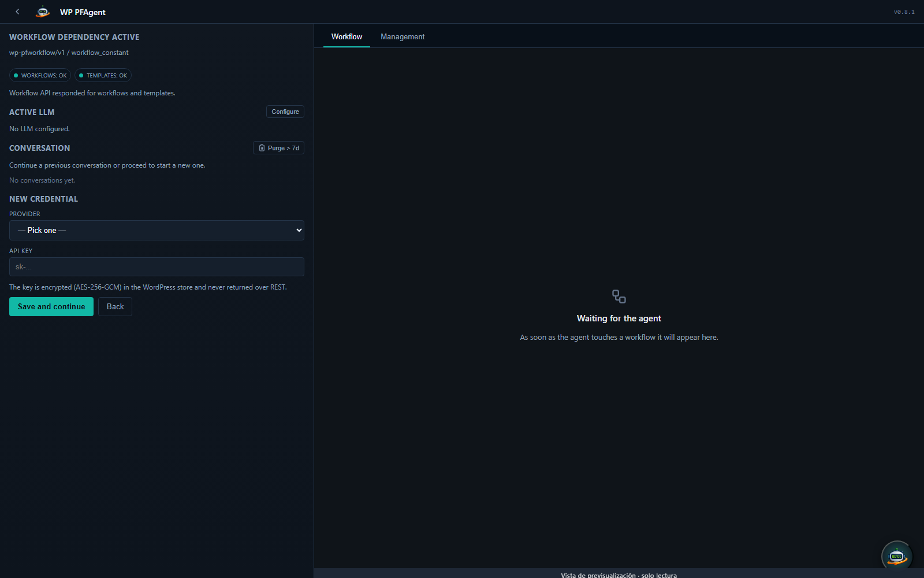Switch to the Management tab
924x578 pixels.
(x=403, y=36)
